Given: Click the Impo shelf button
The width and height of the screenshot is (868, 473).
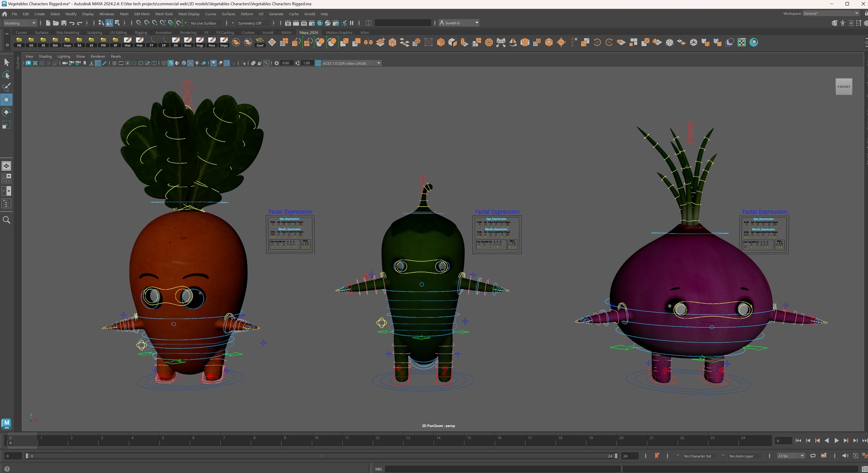Looking at the screenshot, I should coord(67,42).
